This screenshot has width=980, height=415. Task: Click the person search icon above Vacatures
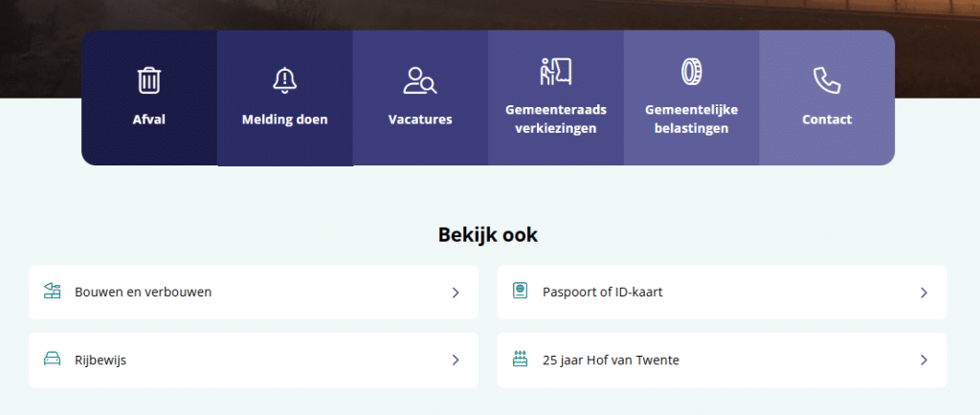[420, 81]
